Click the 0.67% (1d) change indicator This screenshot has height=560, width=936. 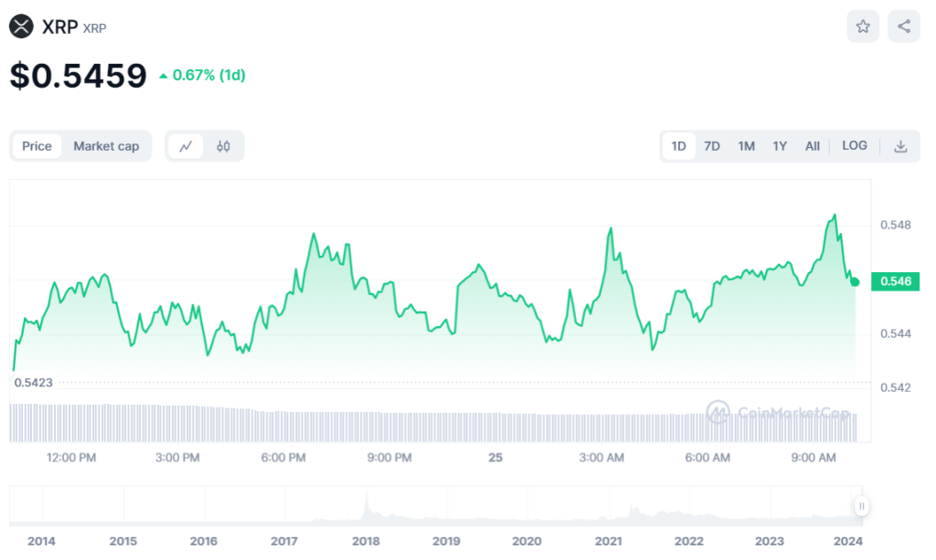tap(202, 75)
